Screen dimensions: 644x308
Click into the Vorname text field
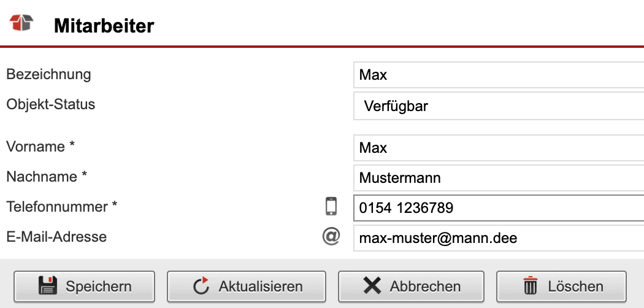pos(498,148)
